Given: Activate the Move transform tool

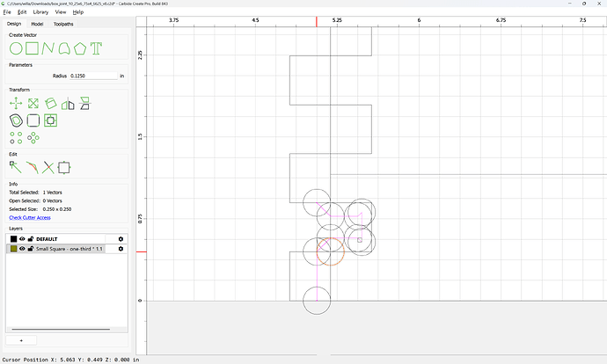Looking at the screenshot, I should coord(16,103).
